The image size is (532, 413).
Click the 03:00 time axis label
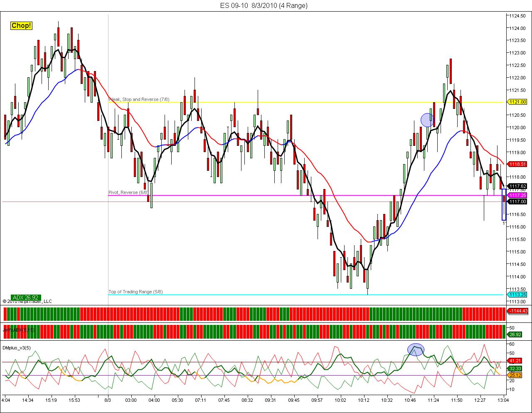coord(131,400)
